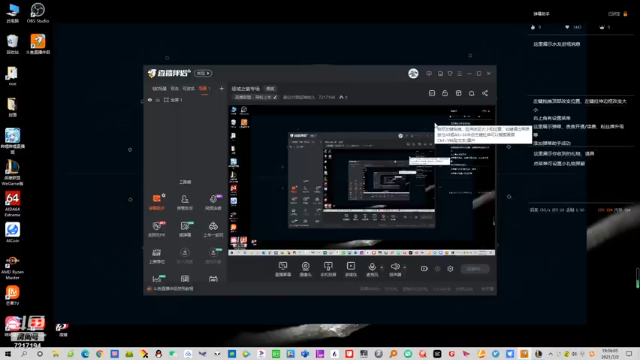Screen dimensions: 640x360
Task: Toggle the preview eye icon in bottom bar
Action: [437, 269]
